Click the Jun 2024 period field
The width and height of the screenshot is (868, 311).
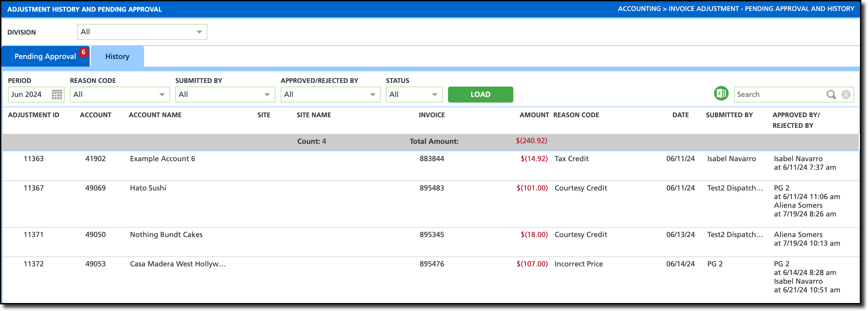[30, 95]
